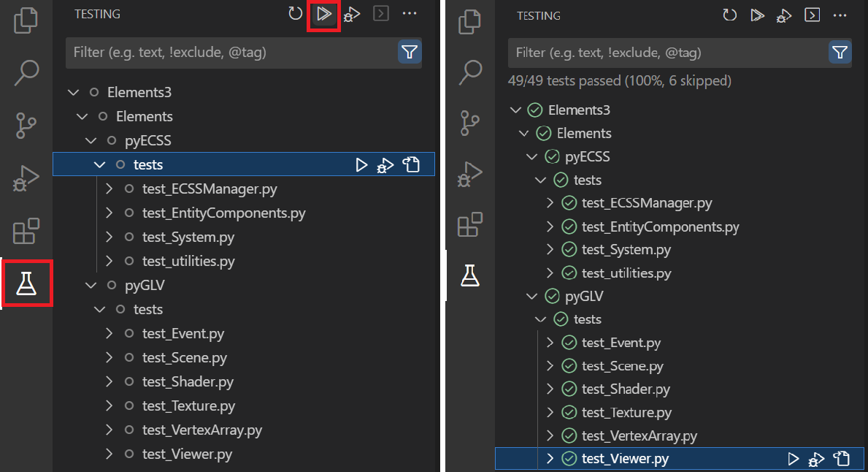Viewport: 868px width, 472px height.
Task: Click the filter text field in left panel
Action: 231,53
